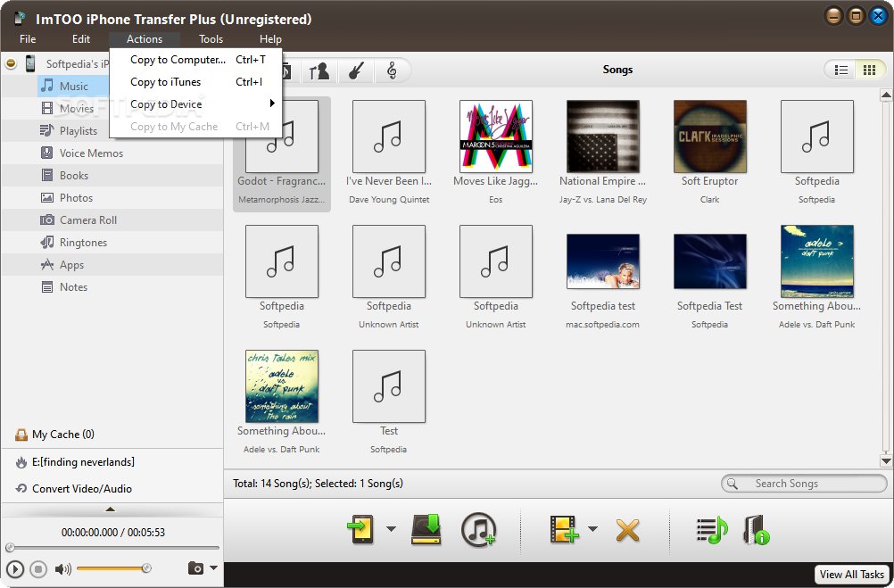The image size is (894, 588).
Task: Click the status text 'Total: 14 Song(s); Selected: 1 Song(s)'
Action: point(318,484)
